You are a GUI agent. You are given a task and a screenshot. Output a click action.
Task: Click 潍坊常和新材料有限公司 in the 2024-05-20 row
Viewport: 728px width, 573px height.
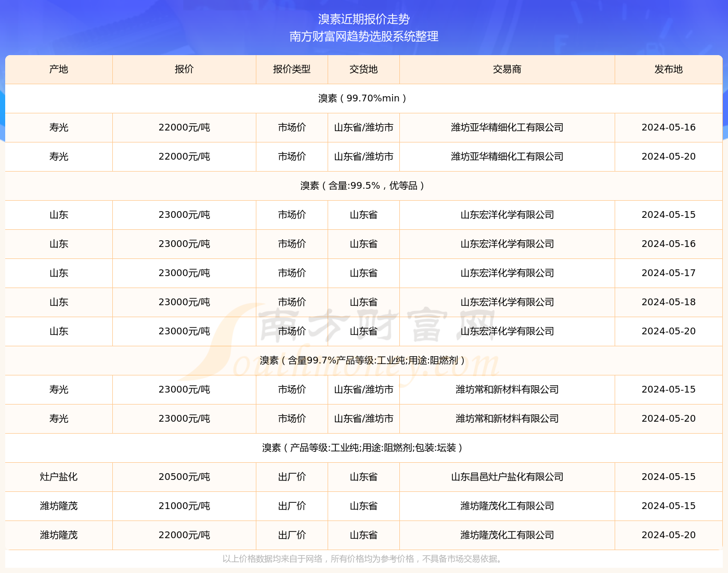click(507, 419)
